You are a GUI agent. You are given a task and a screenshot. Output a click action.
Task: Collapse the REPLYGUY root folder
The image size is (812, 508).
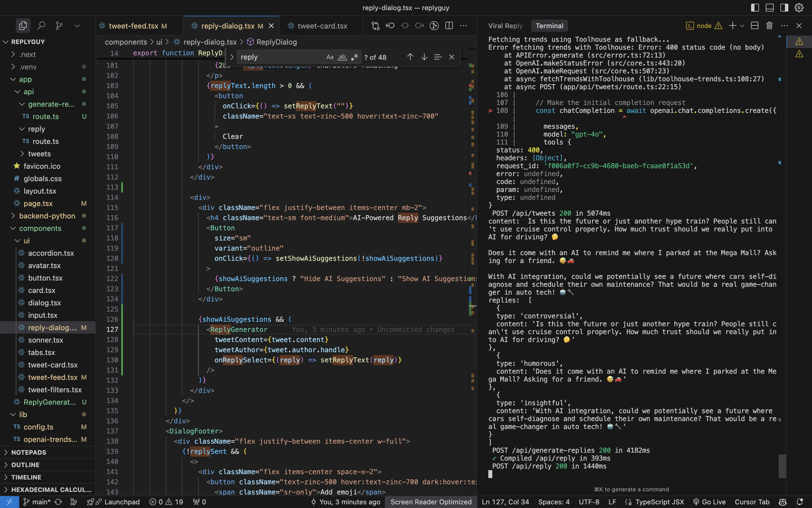tap(48, 42)
